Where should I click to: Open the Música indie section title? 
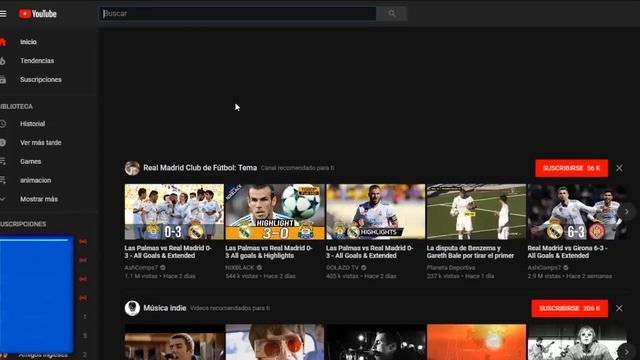(164, 308)
